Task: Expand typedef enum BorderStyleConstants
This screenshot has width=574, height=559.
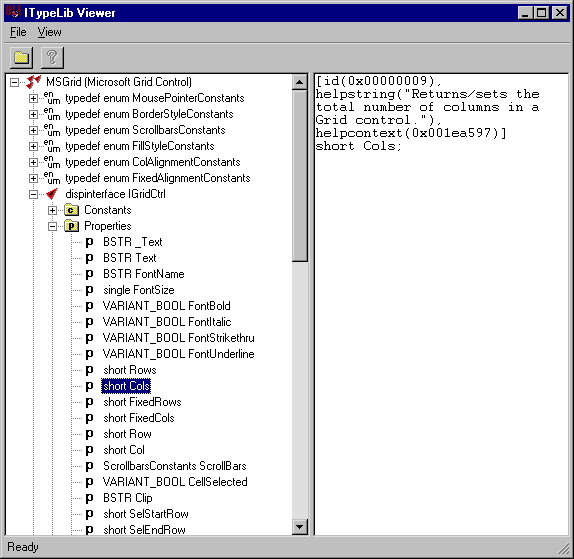Action: point(33,115)
